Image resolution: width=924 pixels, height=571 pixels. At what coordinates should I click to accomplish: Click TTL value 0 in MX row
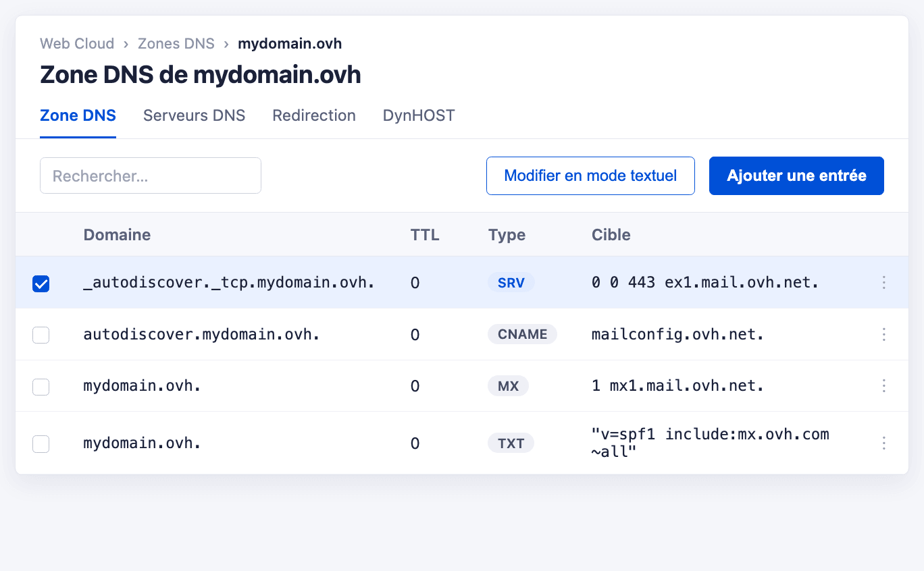415,385
